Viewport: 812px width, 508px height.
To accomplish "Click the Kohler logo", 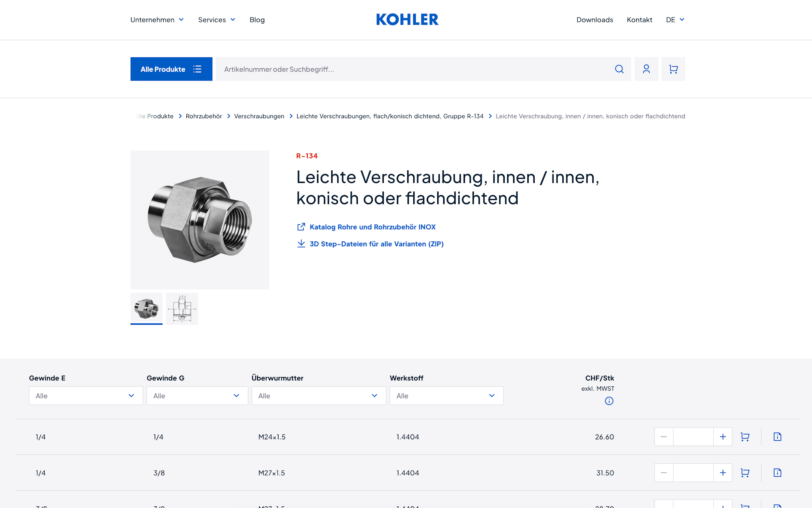I will click(407, 20).
